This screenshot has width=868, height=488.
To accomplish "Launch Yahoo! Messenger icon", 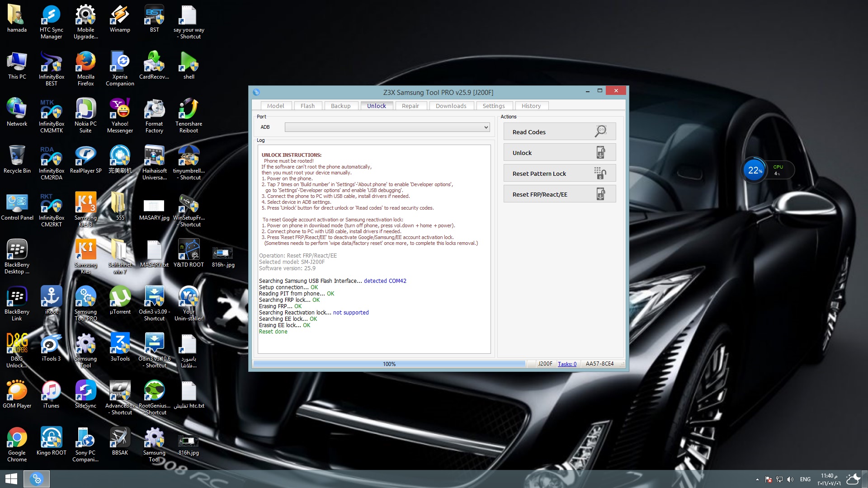I will (x=120, y=116).
